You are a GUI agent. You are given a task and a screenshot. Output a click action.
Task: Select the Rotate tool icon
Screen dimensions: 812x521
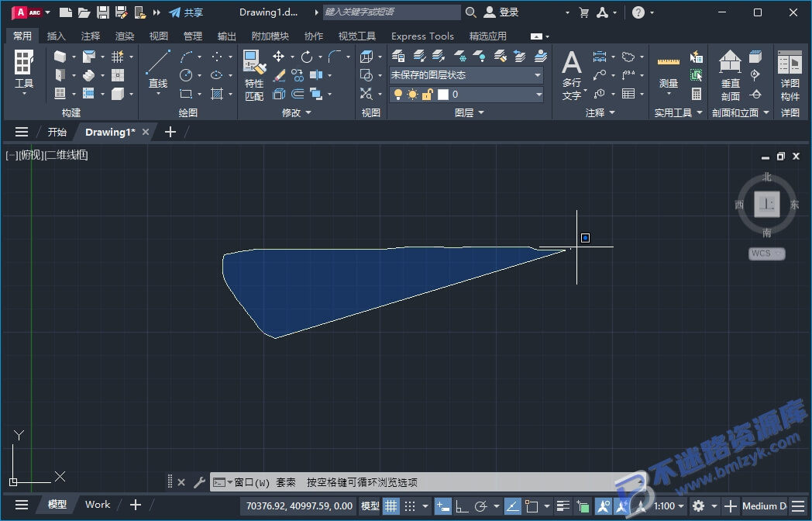[x=307, y=57]
